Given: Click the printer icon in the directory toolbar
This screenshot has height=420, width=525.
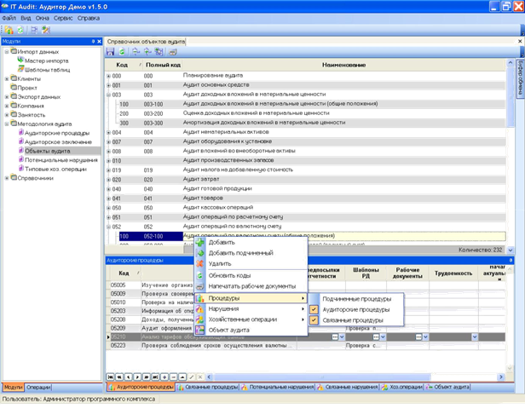Looking at the screenshot, I should tap(172, 52).
